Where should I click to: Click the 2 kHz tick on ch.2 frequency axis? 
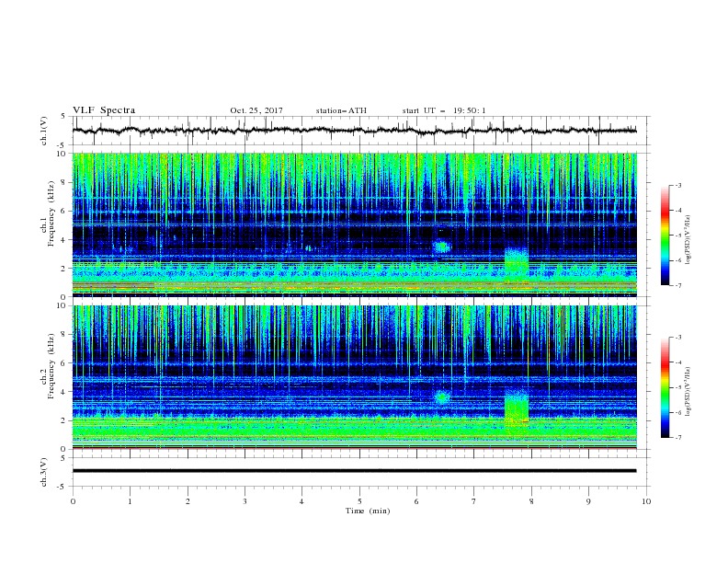(x=64, y=420)
